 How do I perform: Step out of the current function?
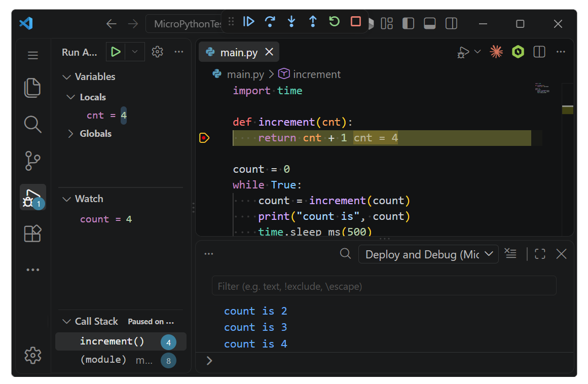313,22
